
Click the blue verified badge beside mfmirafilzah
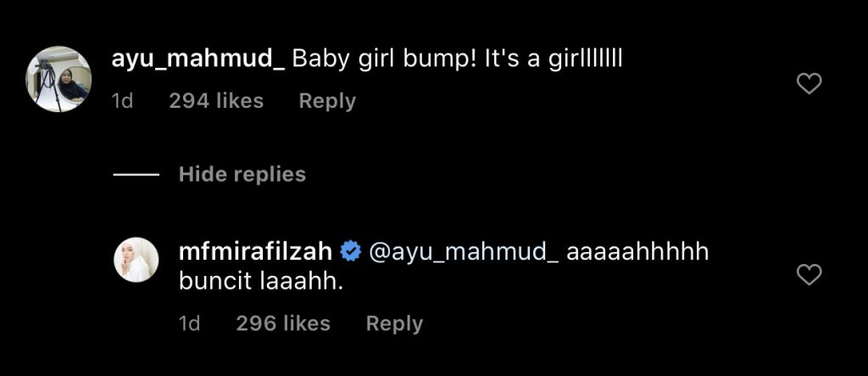[351, 252]
